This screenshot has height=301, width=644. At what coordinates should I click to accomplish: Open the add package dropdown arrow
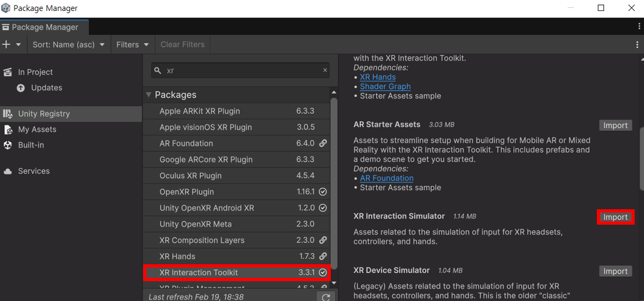point(19,44)
